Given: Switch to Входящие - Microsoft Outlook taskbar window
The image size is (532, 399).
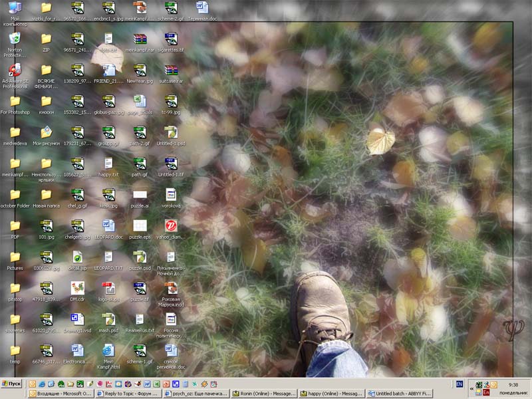Looking at the screenshot, I should (61, 394).
